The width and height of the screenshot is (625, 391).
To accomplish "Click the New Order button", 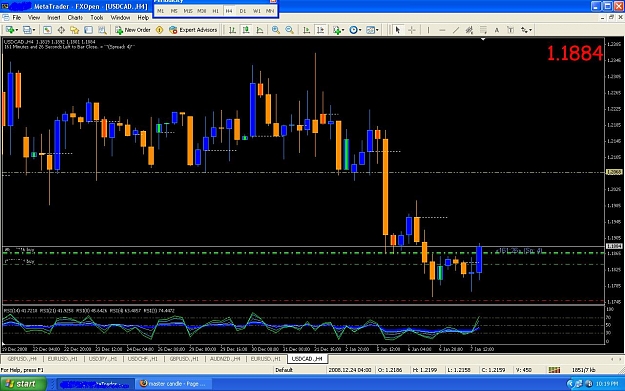I will (x=133, y=30).
